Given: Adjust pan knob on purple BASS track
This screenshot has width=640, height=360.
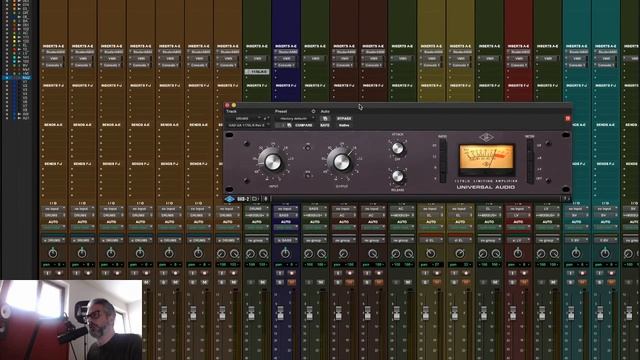Looking at the screenshot, I should [286, 253].
